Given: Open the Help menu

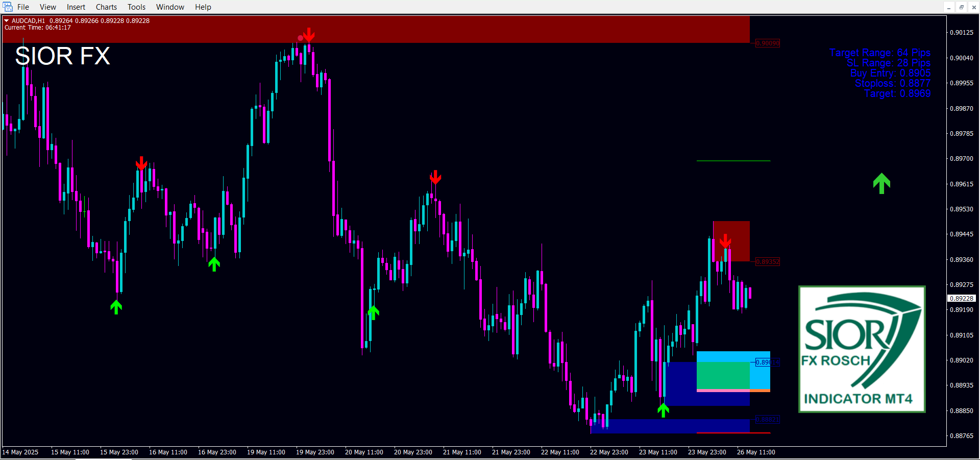Looking at the screenshot, I should pos(203,7).
